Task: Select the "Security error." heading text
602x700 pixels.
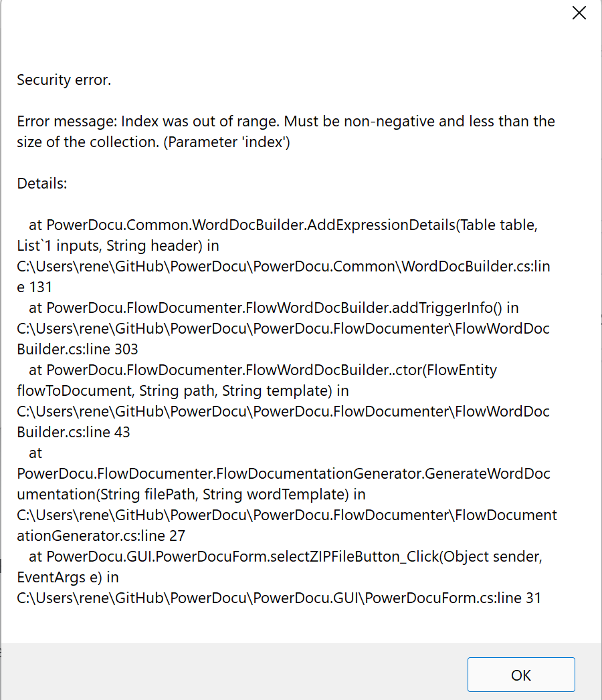Action: (64, 80)
